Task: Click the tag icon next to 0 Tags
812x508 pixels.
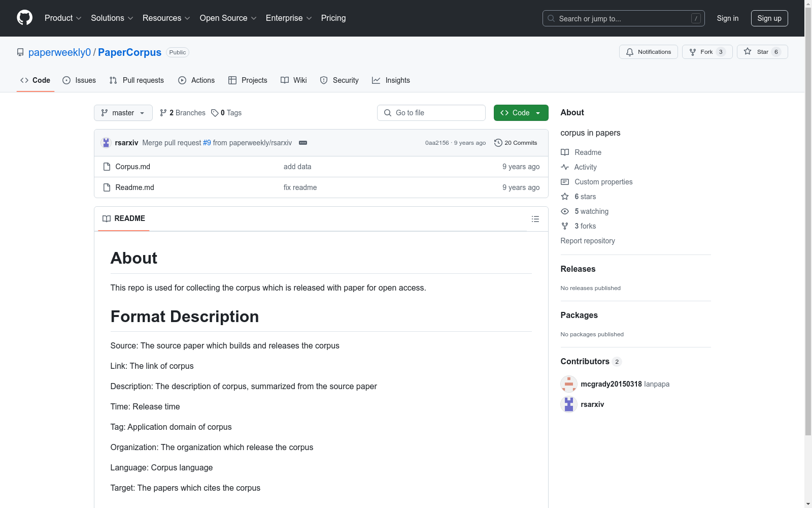Action: click(215, 113)
